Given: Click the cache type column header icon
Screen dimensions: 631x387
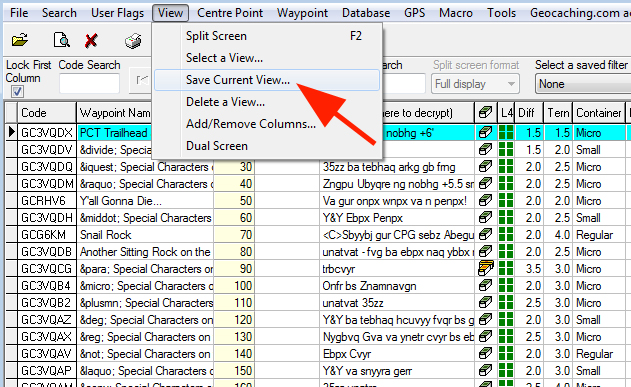Looking at the screenshot, I should tap(485, 113).
